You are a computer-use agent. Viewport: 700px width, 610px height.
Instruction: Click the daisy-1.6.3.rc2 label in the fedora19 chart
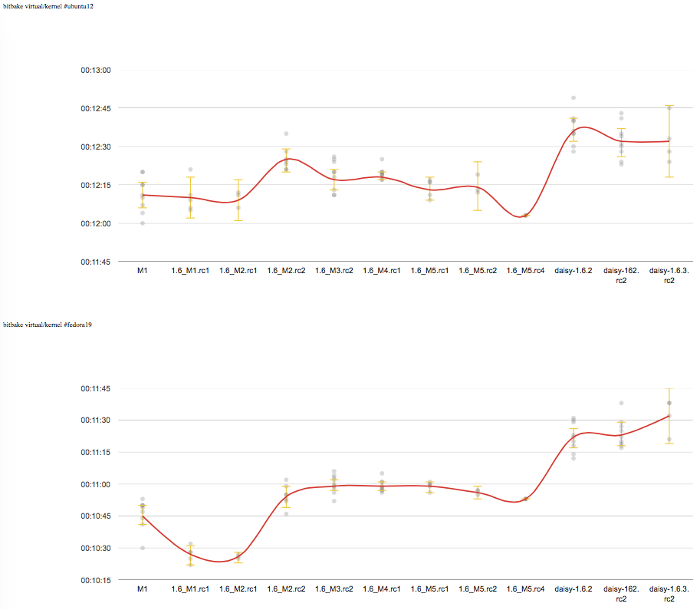(x=669, y=594)
